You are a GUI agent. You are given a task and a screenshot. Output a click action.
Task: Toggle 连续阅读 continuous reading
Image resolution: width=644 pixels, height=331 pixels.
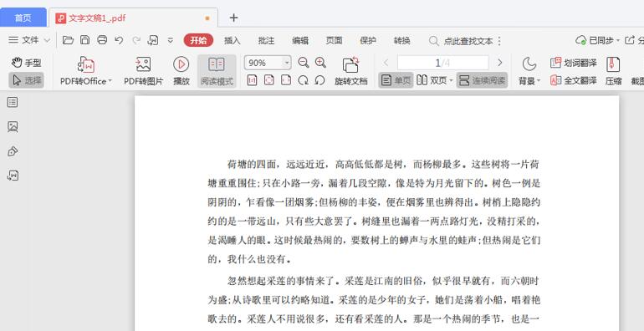482,80
